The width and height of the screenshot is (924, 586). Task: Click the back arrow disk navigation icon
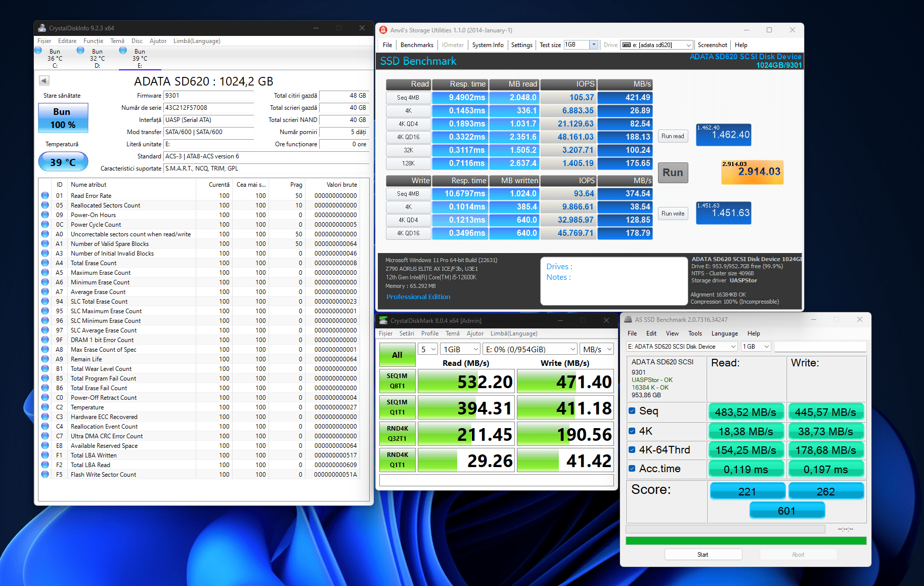(x=44, y=80)
